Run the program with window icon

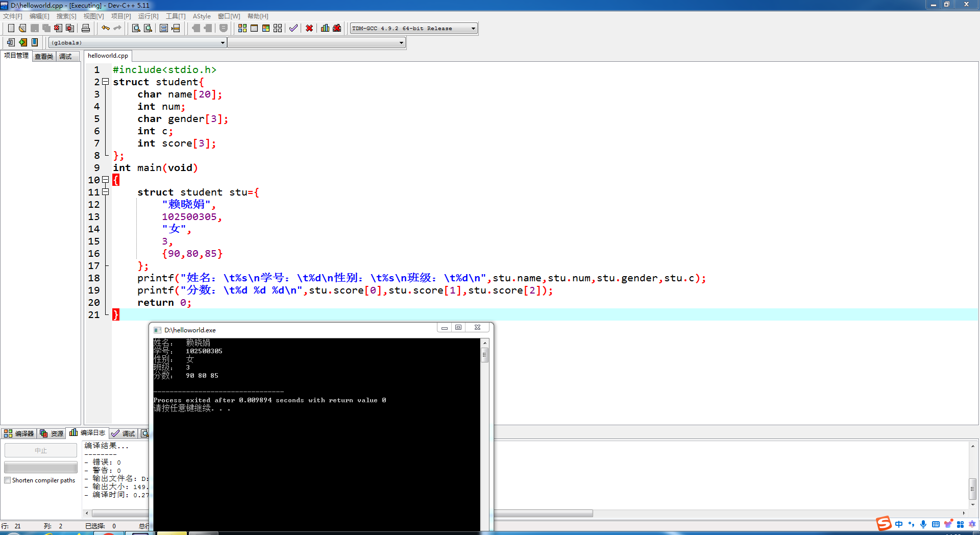click(x=254, y=28)
